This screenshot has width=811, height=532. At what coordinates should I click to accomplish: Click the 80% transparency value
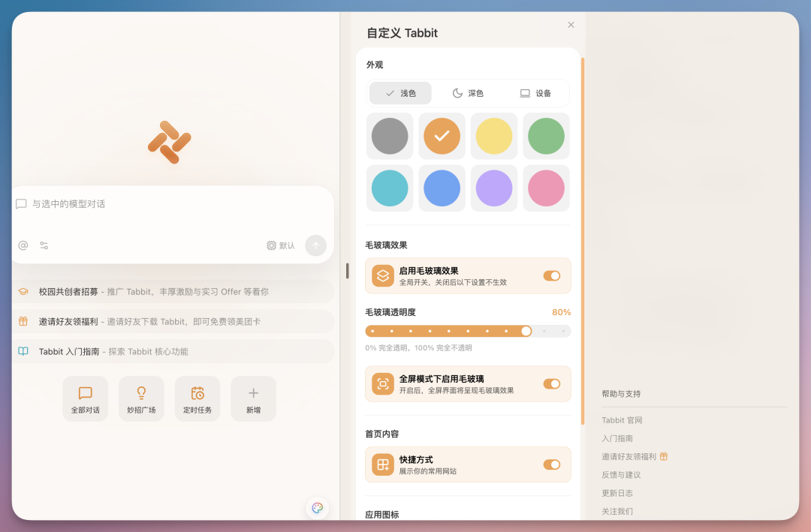click(561, 312)
